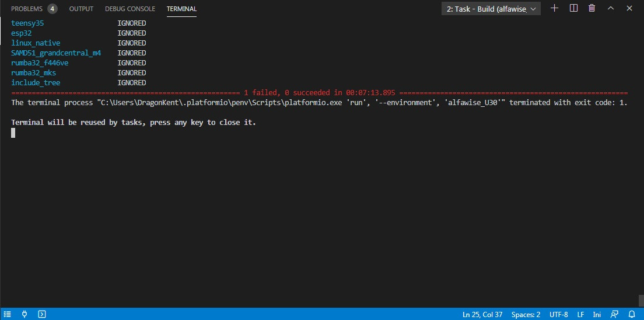Open the task list icon in the status bar
This screenshot has height=320, width=644.
coord(8,314)
